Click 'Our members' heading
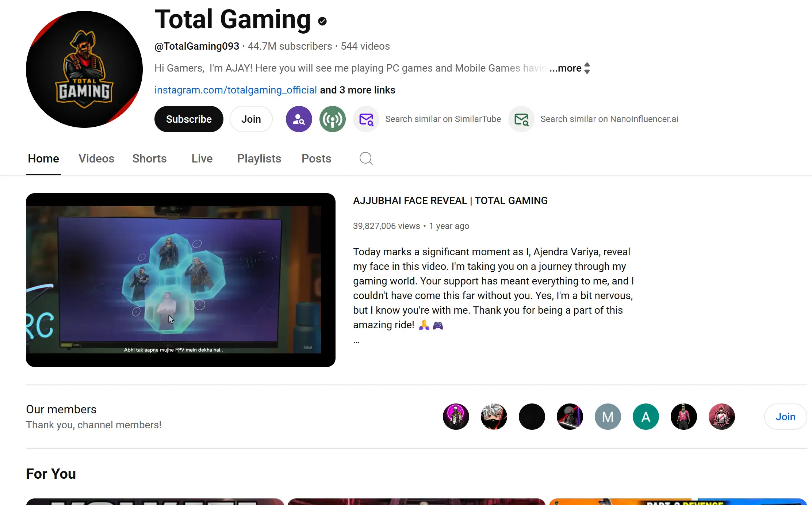Screen dimensions: 812x505 click(x=61, y=409)
